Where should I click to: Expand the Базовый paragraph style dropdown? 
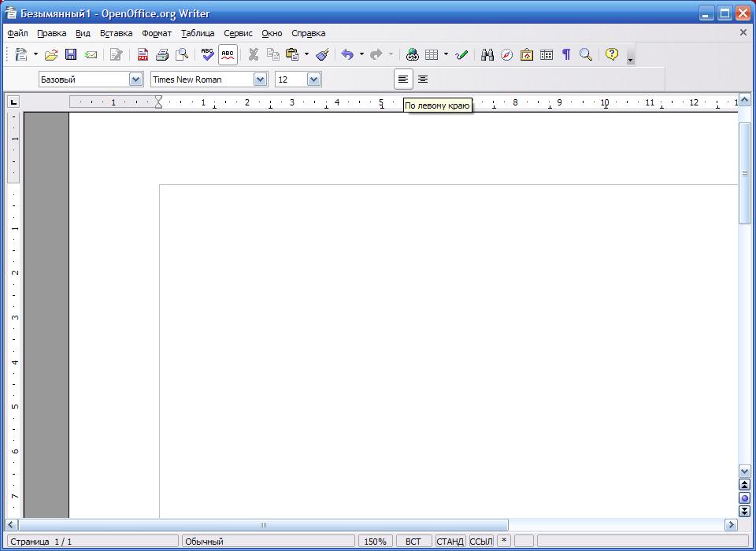[136, 79]
